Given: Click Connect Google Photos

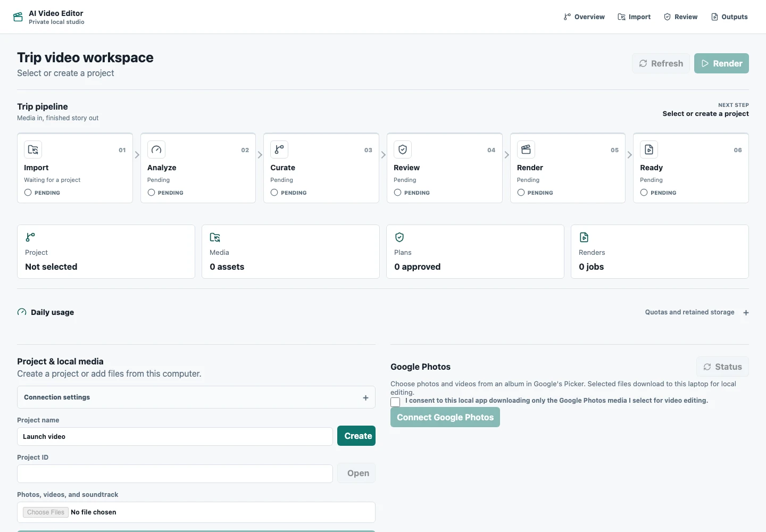Looking at the screenshot, I should (x=445, y=417).
